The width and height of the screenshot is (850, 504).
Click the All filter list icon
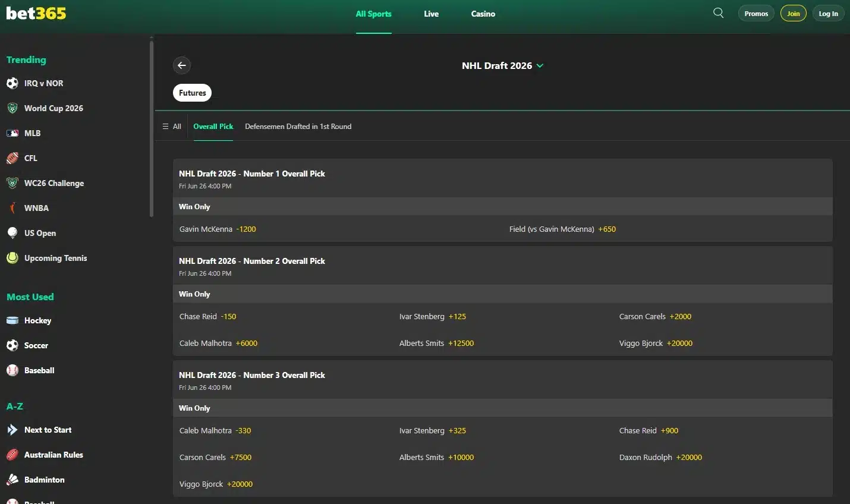point(166,127)
